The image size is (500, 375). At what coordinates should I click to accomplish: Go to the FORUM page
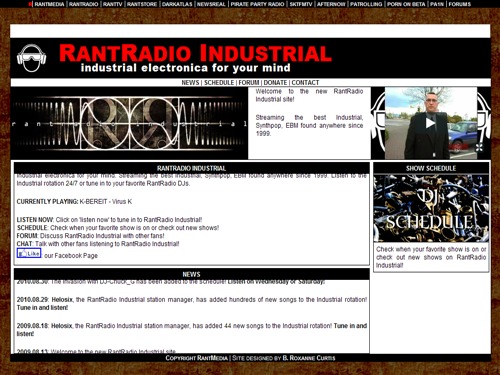point(249,82)
